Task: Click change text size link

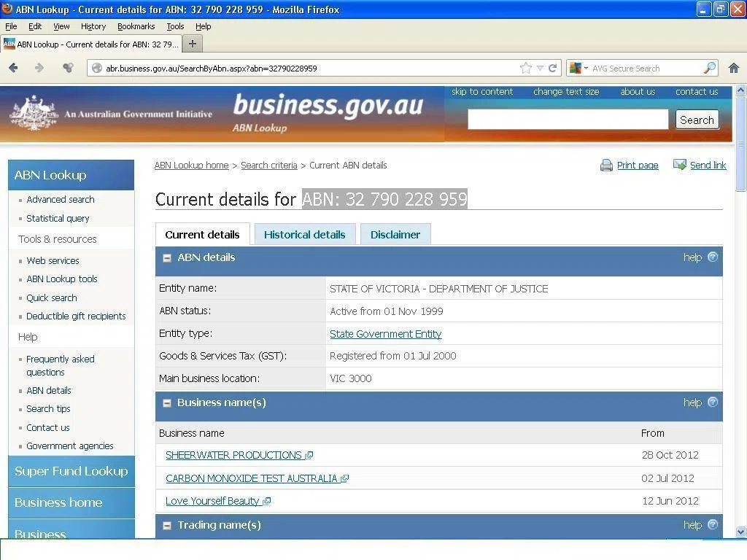Action: 566,91
